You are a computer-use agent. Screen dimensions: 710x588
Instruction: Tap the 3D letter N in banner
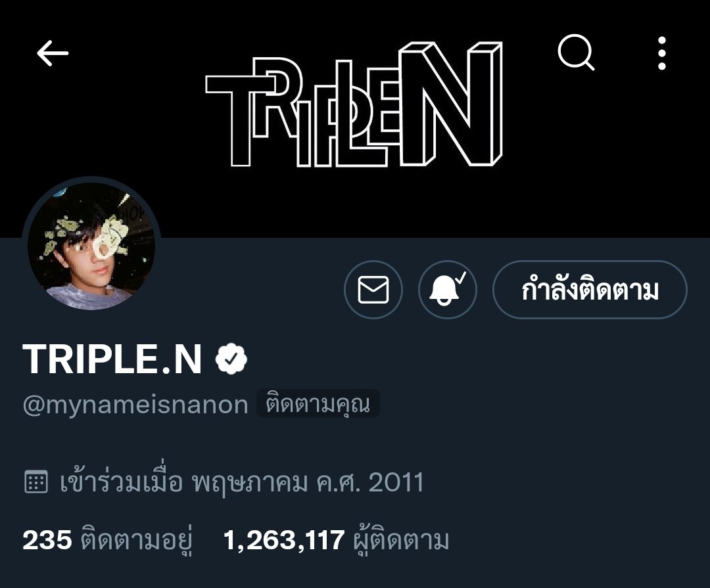(x=451, y=104)
